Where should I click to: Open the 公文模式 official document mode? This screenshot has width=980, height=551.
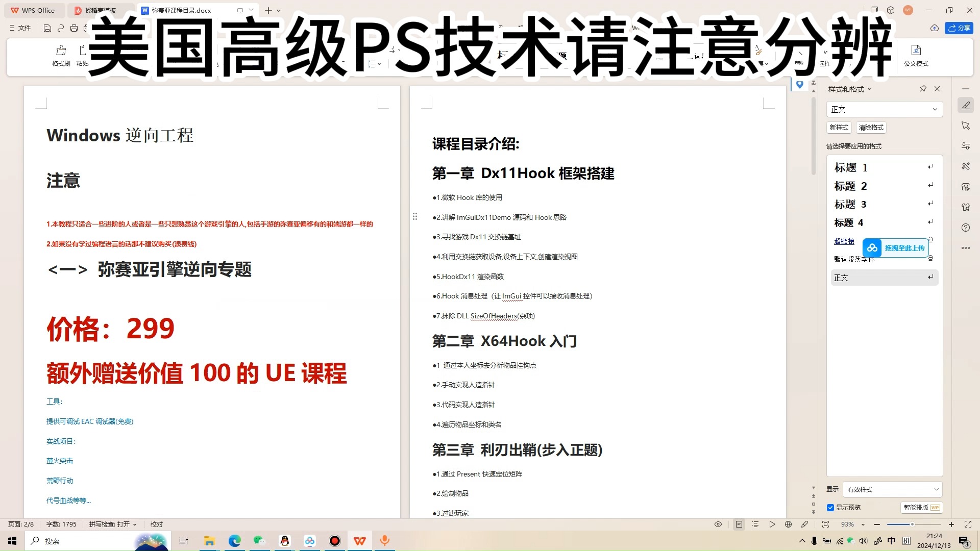point(916,56)
